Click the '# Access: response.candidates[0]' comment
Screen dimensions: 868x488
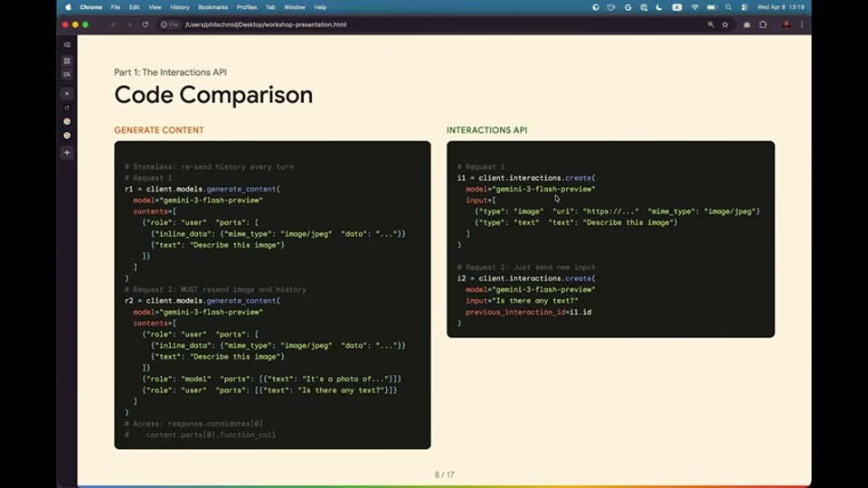click(x=193, y=424)
